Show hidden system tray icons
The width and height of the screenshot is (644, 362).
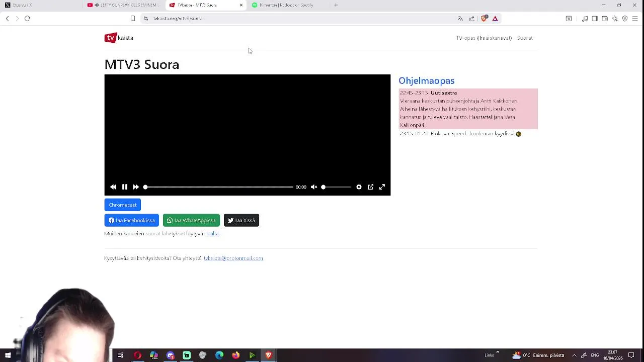574,355
